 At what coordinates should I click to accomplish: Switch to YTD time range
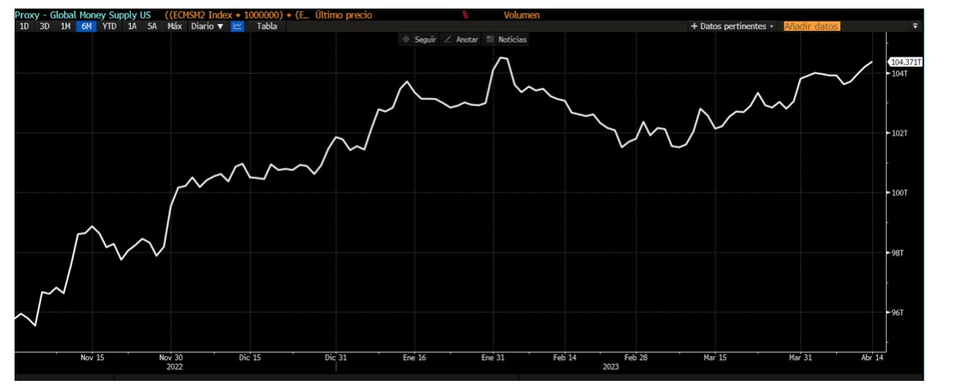109,27
